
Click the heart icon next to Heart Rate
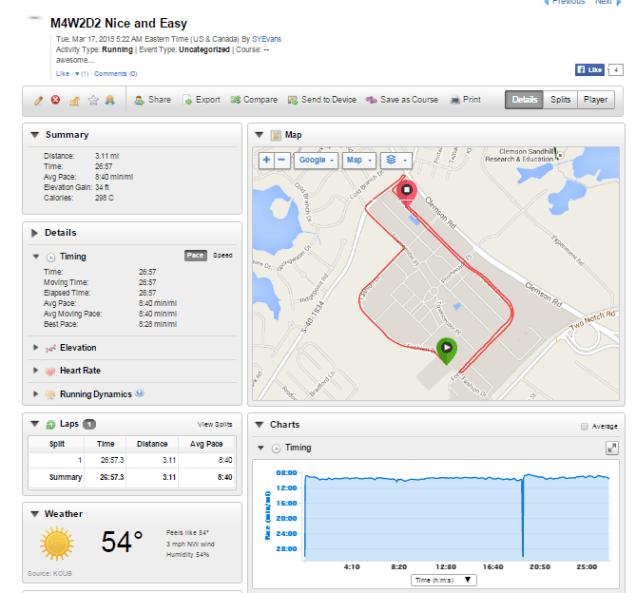pos(50,371)
